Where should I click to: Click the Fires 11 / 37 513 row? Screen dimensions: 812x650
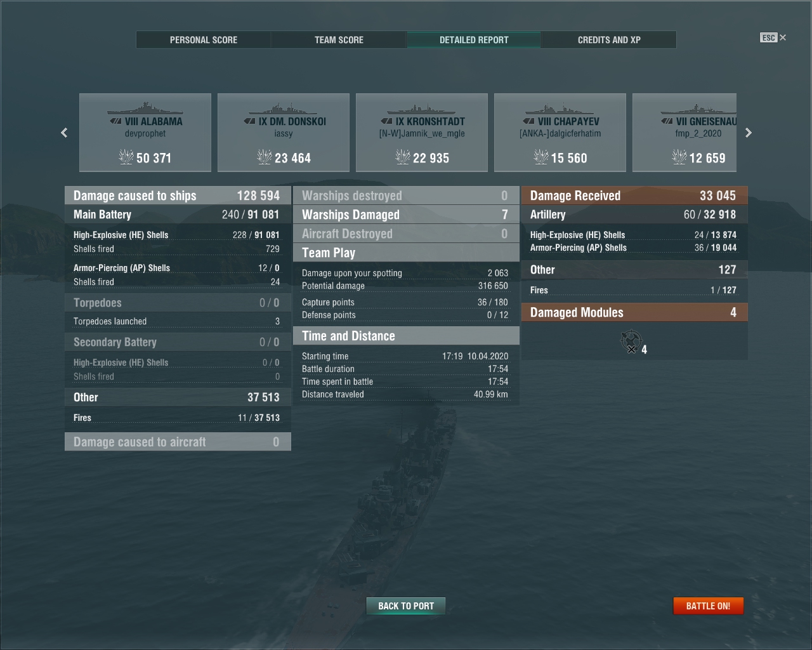point(178,418)
